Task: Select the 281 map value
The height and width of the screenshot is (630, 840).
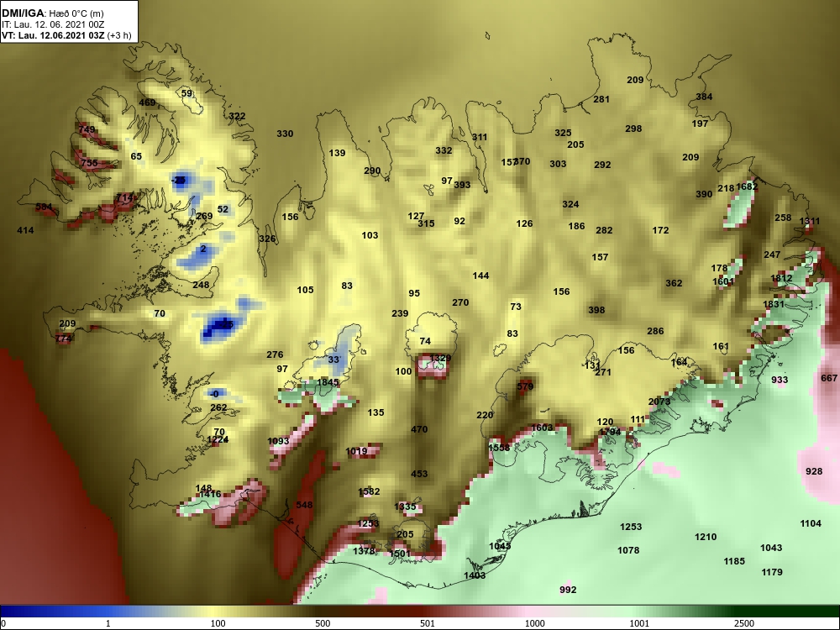Action: pos(601,99)
